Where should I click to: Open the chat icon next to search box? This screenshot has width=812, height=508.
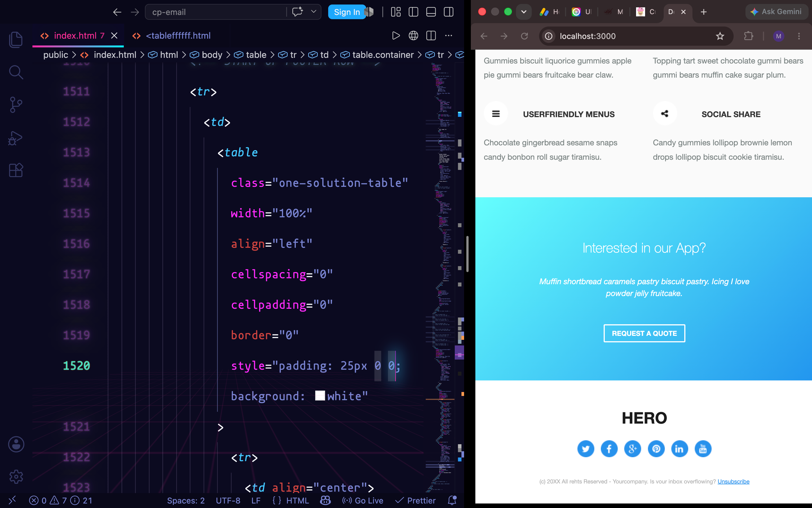[298, 12]
